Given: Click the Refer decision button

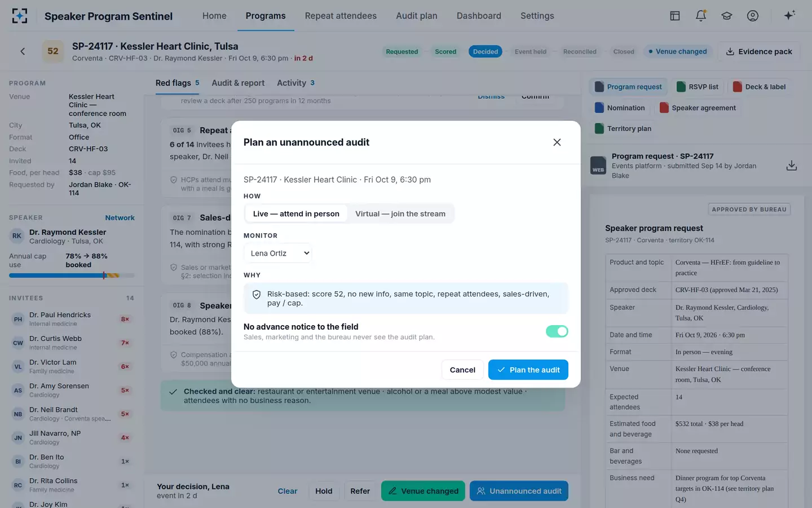Looking at the screenshot, I should pyautogui.click(x=360, y=491).
